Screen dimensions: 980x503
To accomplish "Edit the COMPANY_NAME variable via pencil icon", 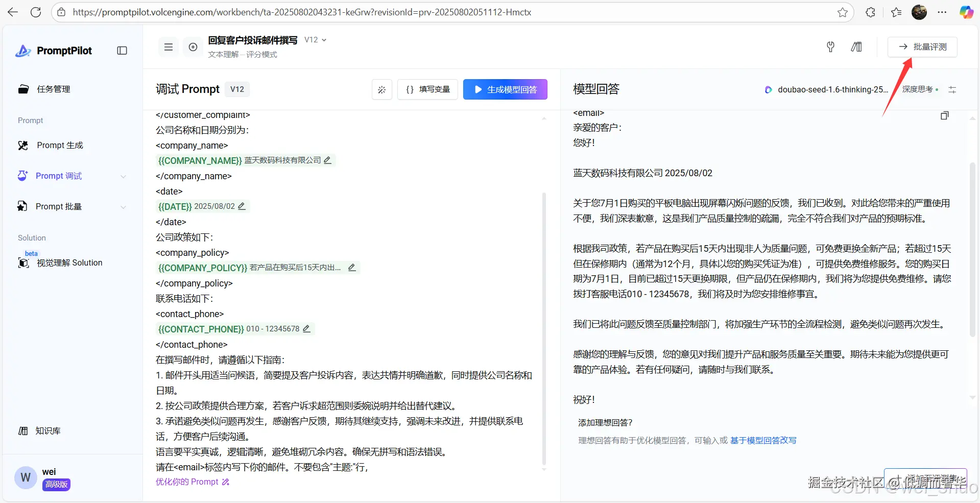I will click(x=327, y=160).
